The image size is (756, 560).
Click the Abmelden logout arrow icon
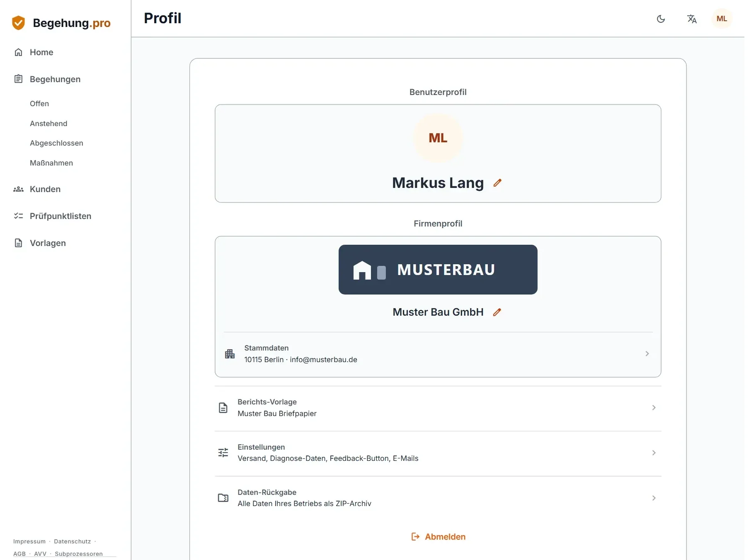click(415, 537)
